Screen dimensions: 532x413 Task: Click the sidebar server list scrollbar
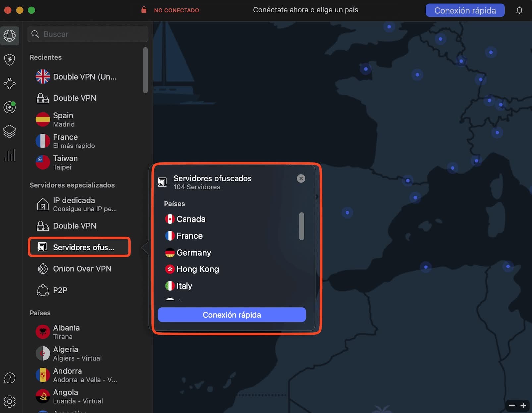point(145,70)
